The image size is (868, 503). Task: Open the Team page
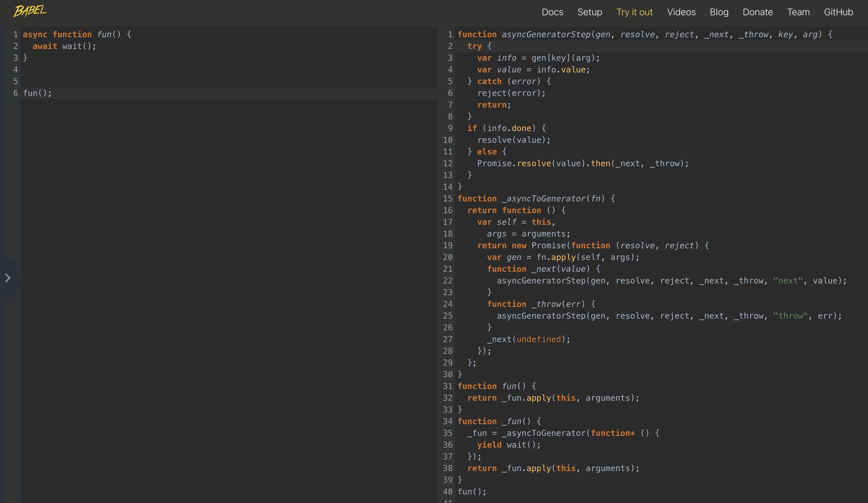tap(798, 12)
